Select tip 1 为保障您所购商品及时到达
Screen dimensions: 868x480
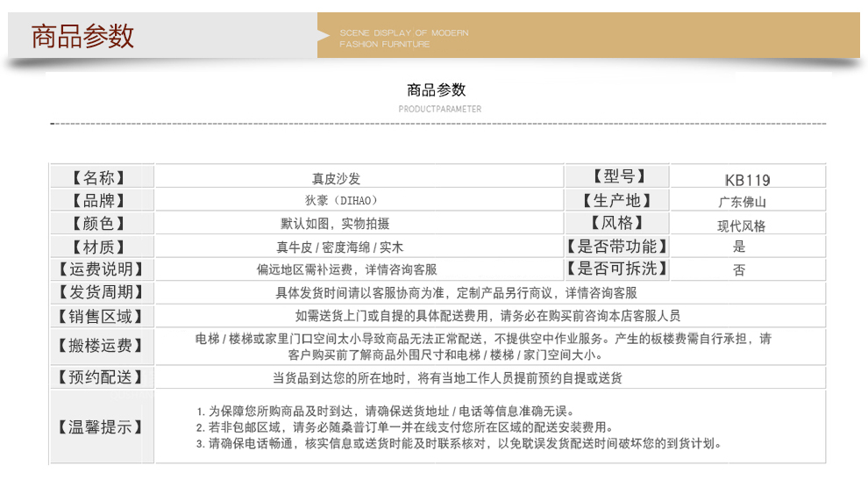(387, 412)
